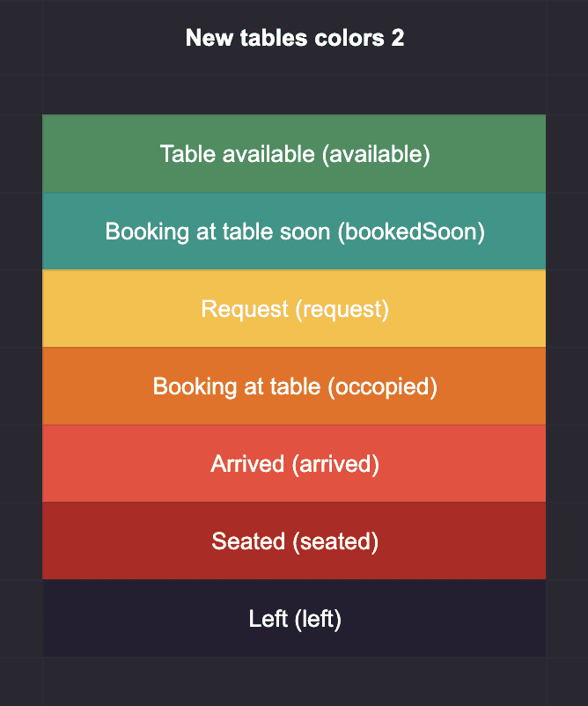Choose the yellow Request color bar
Image resolution: width=588 pixels, height=706 pixels.
[x=294, y=308]
